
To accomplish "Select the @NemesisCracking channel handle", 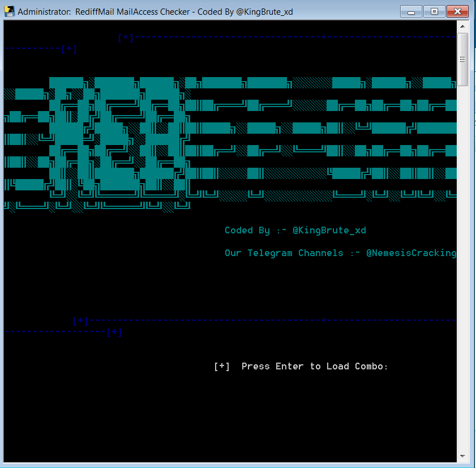I will [411, 253].
